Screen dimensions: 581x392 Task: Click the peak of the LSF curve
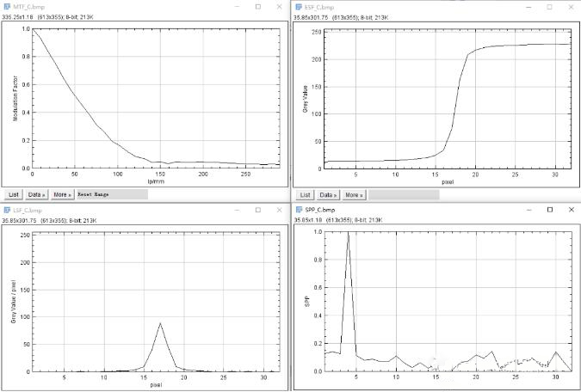[160, 323]
